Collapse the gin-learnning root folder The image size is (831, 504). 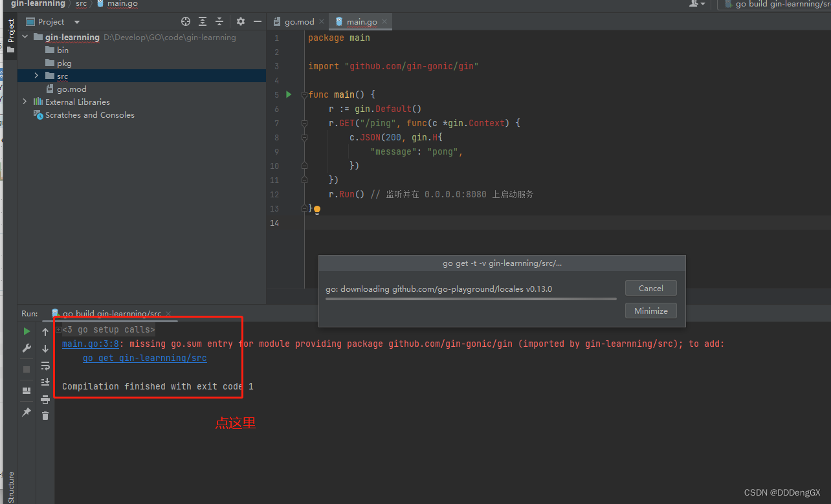click(x=25, y=38)
